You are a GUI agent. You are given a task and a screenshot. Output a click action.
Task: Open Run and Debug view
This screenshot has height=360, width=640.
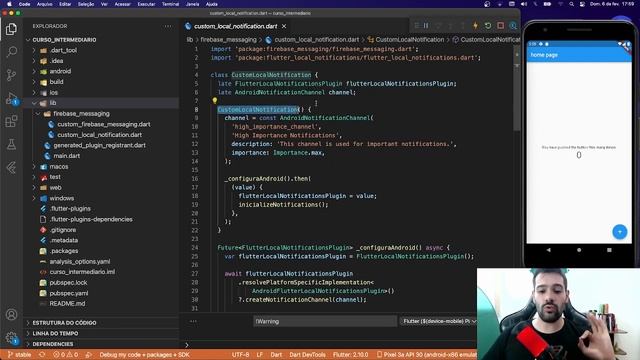point(11,98)
